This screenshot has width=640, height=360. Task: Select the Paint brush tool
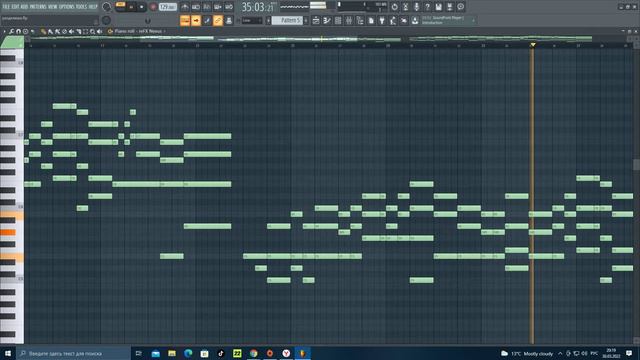point(50,31)
